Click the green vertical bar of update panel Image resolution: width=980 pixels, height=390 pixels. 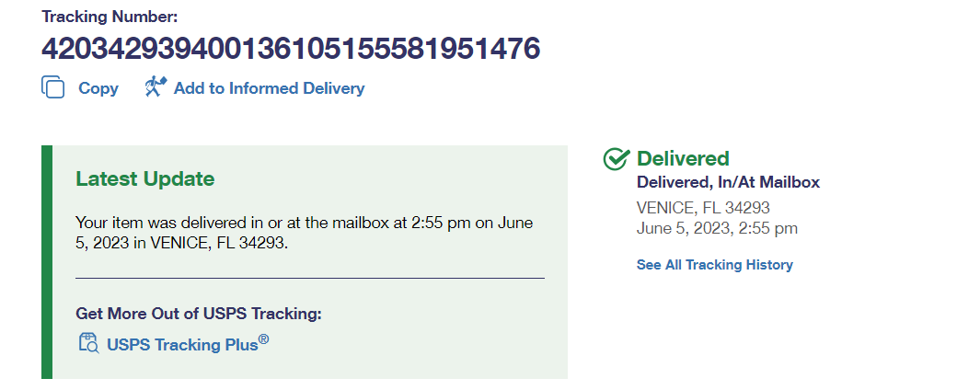tap(47, 261)
